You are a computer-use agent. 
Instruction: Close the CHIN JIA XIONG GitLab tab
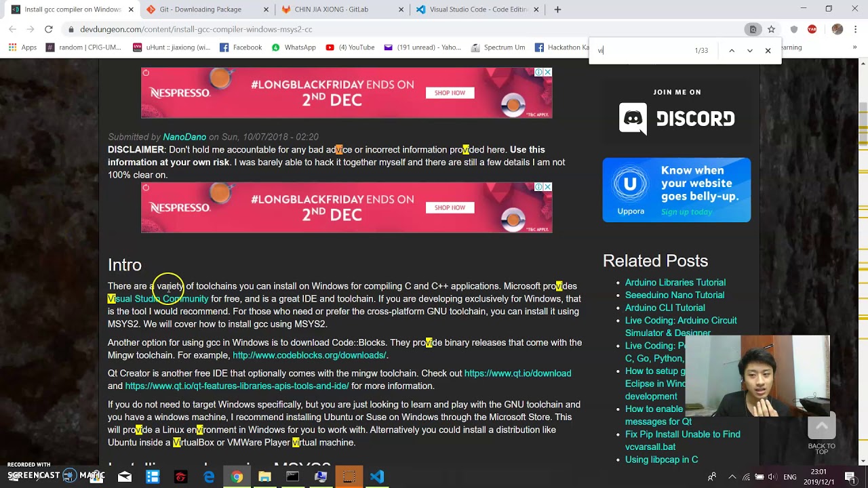(x=401, y=9)
